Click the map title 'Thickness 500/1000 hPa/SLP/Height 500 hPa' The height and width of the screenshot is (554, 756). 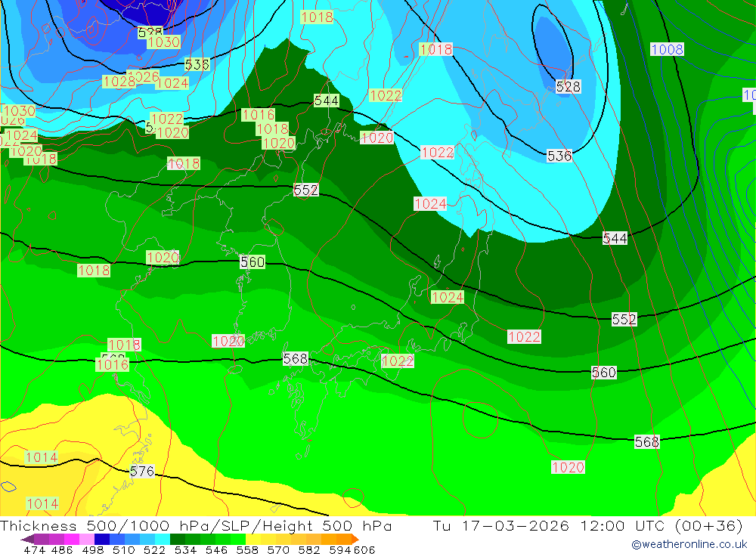tap(196, 525)
